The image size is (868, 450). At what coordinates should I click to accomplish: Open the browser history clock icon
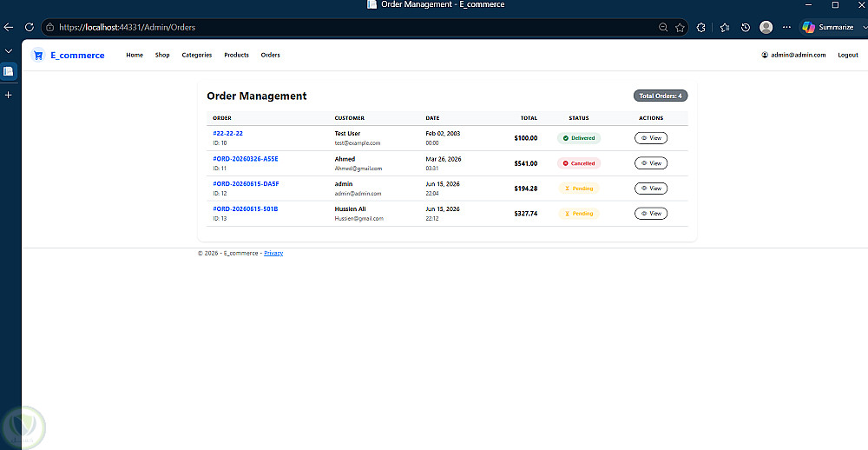point(746,27)
